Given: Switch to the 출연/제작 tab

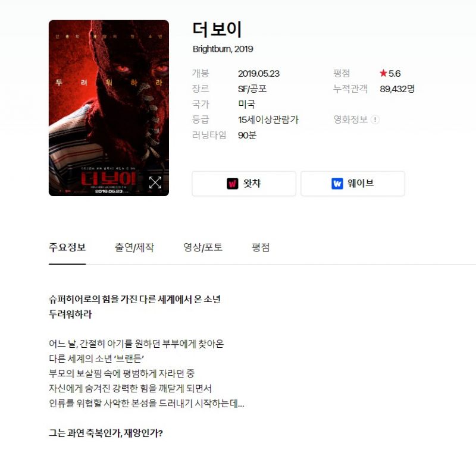Looking at the screenshot, I should tap(134, 247).
